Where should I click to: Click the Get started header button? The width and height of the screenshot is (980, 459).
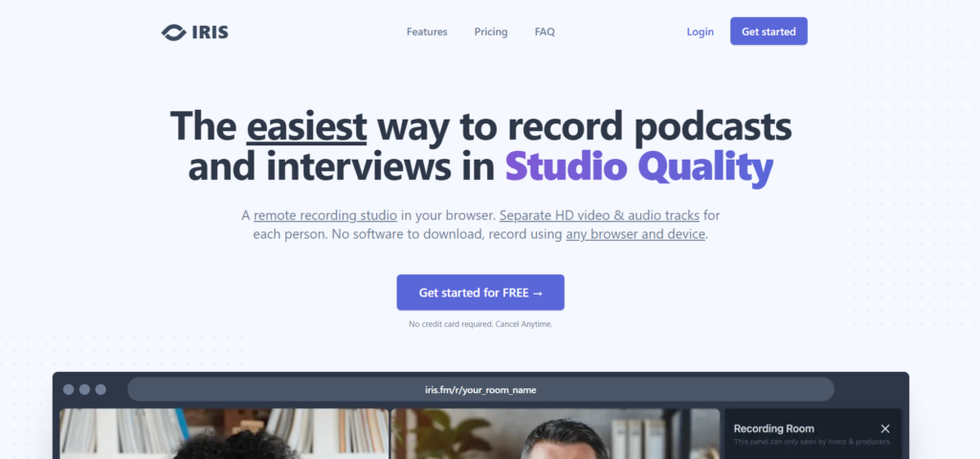pos(768,32)
